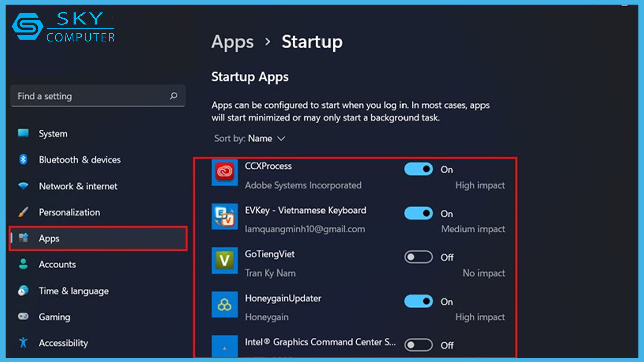Viewport: 644px width, 362px height.
Task: Click the search magnifier icon
Action: tap(173, 96)
